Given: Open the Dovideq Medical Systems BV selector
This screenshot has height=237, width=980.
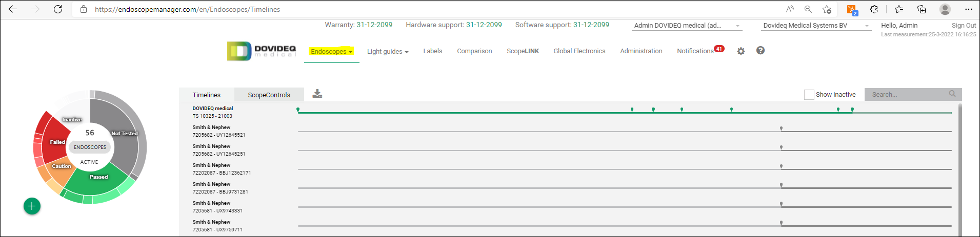Looking at the screenshot, I should click(x=816, y=26).
